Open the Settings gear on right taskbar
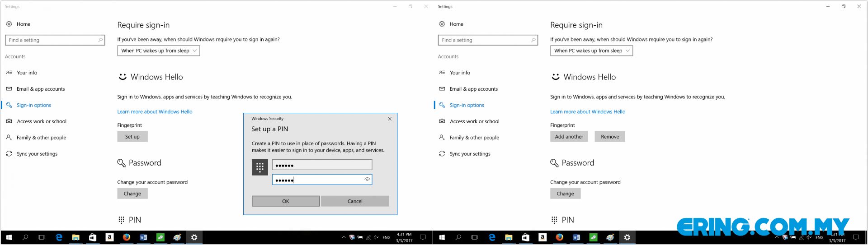 tap(627, 237)
